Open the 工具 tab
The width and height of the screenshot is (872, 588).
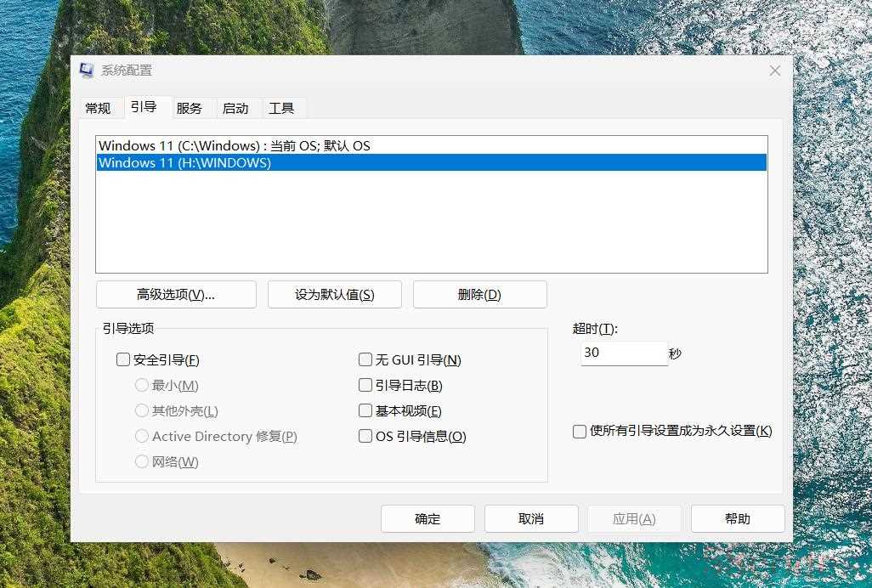(281, 108)
